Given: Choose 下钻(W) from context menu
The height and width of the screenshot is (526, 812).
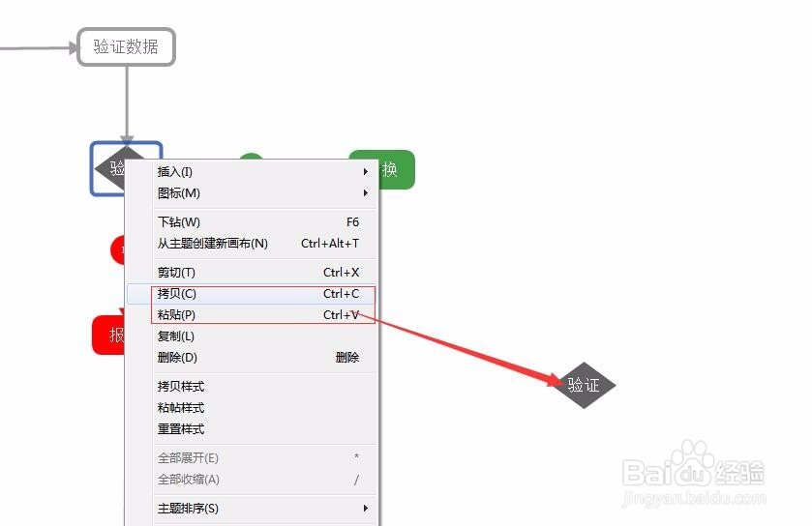Looking at the screenshot, I should (x=252, y=221).
